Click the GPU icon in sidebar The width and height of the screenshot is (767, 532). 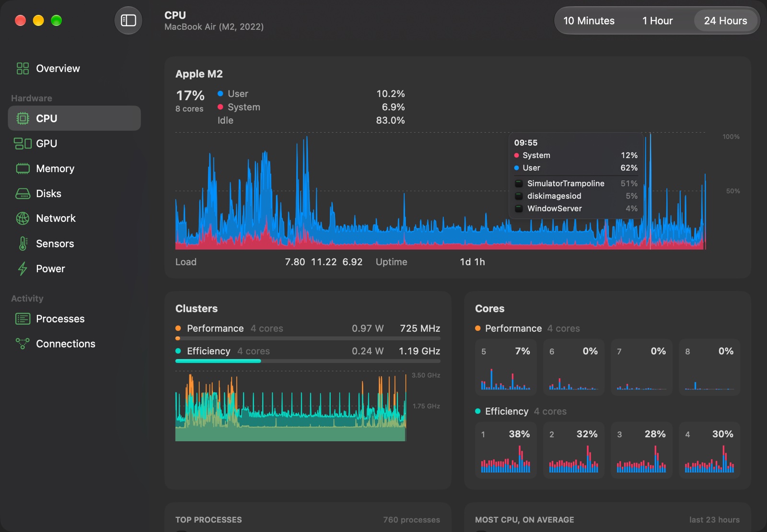[x=23, y=143]
